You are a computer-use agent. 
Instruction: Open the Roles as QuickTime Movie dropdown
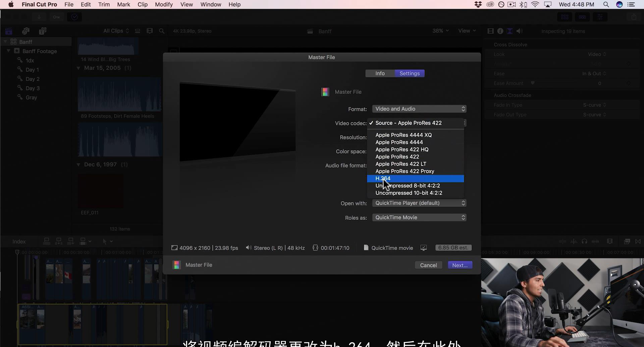click(x=419, y=218)
